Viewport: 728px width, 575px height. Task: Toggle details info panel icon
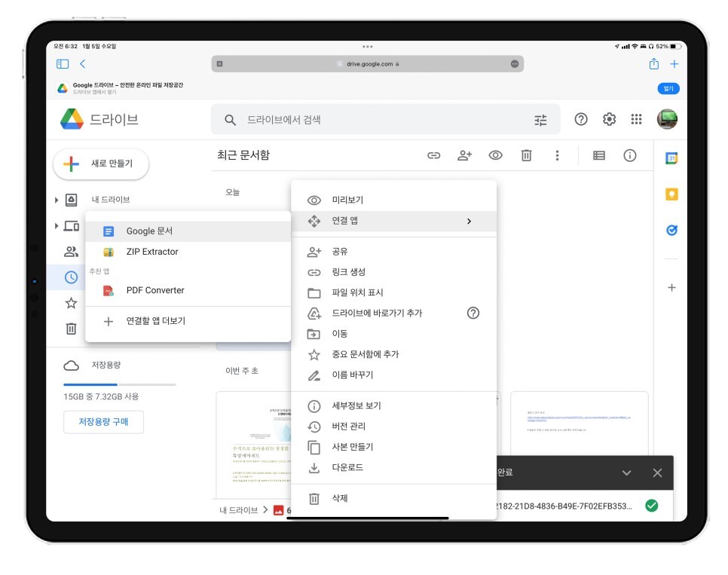tap(629, 155)
